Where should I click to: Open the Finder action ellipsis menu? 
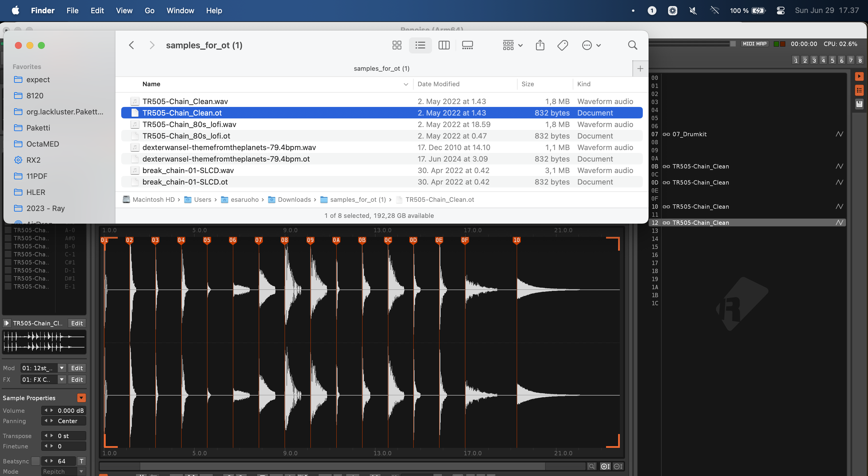pyautogui.click(x=591, y=45)
